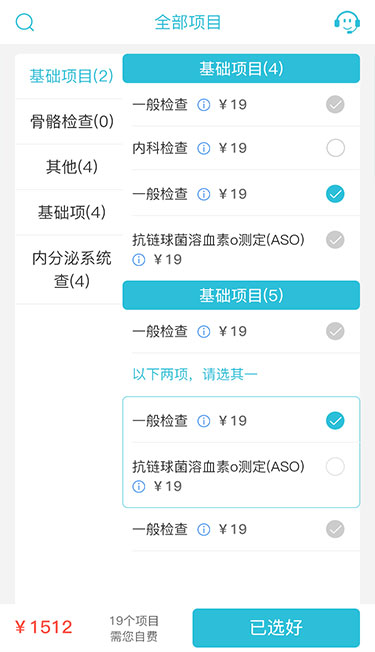Switch to the 骨骼检查(0) category

(72, 121)
